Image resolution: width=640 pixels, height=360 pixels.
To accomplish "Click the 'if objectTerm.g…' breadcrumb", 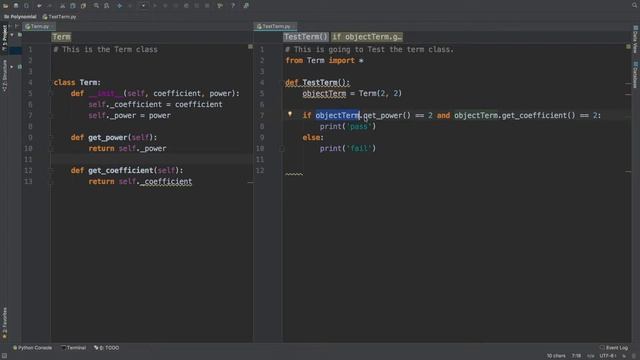I will pos(367,37).
